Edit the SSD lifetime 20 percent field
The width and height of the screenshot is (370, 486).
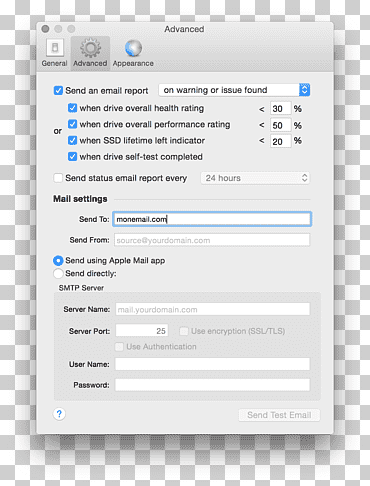(x=280, y=141)
